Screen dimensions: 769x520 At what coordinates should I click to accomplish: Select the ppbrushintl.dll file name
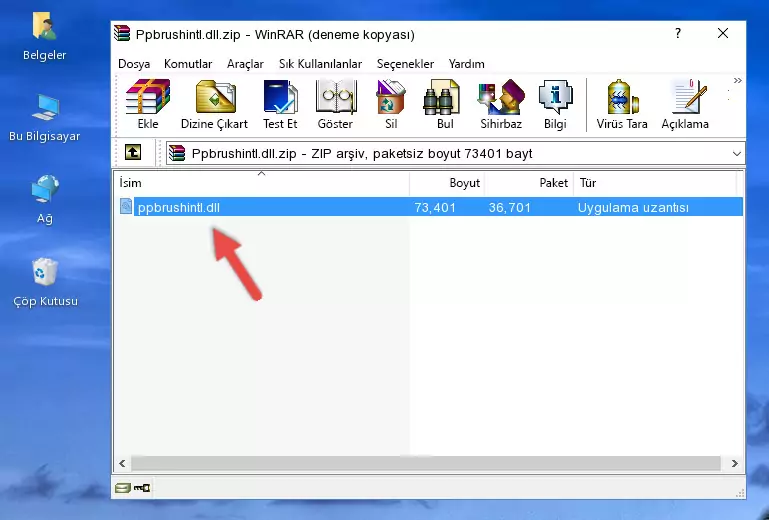[179, 208]
